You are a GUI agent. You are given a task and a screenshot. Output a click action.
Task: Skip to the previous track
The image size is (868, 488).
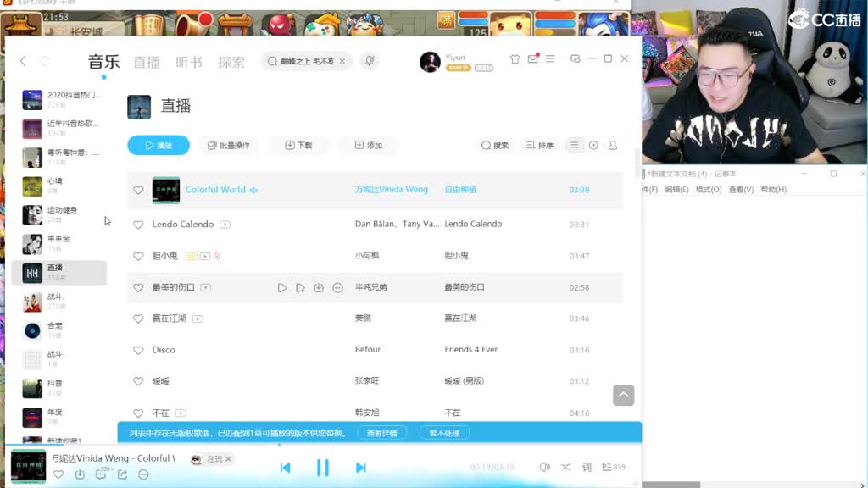[x=285, y=468]
